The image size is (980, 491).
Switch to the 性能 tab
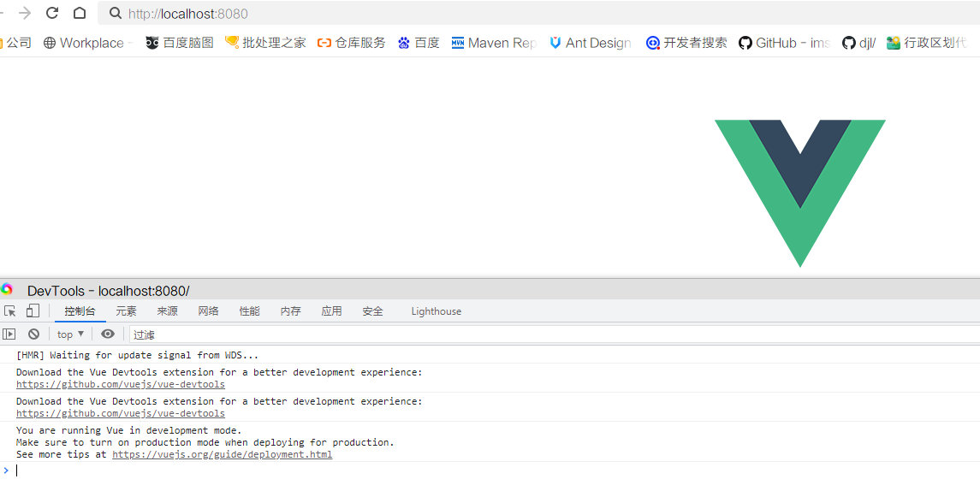point(249,311)
